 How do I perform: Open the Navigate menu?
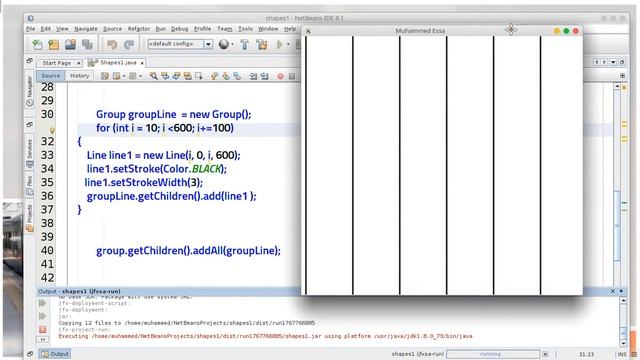pos(86,29)
